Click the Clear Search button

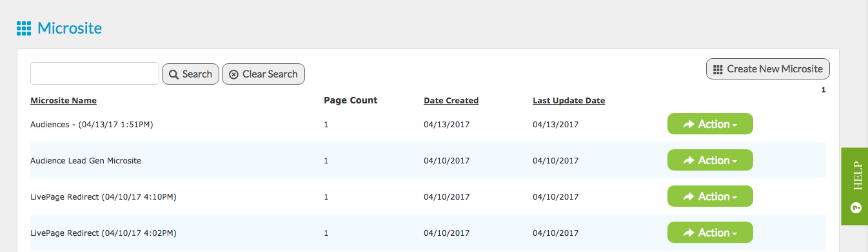(x=263, y=74)
